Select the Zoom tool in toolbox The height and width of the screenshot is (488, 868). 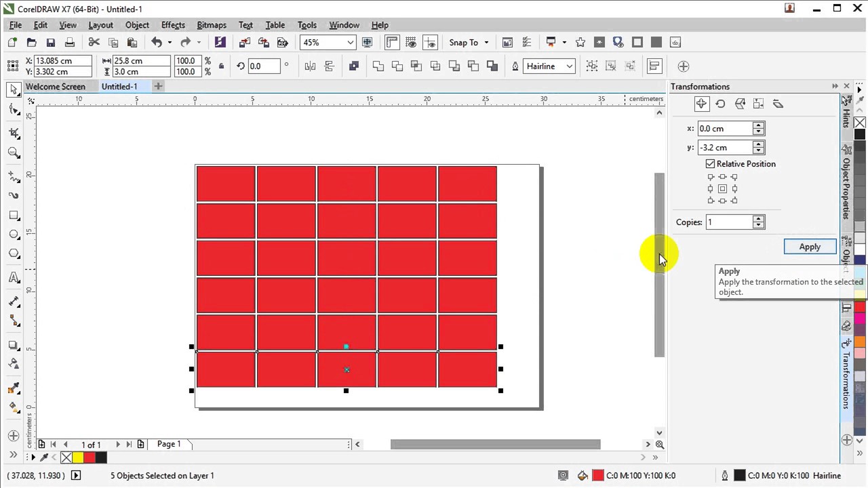(14, 152)
